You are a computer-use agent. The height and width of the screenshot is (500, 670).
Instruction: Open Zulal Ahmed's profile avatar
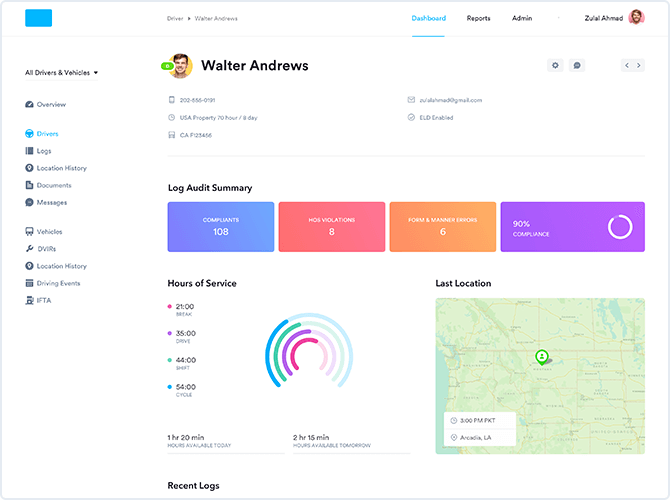(636, 18)
